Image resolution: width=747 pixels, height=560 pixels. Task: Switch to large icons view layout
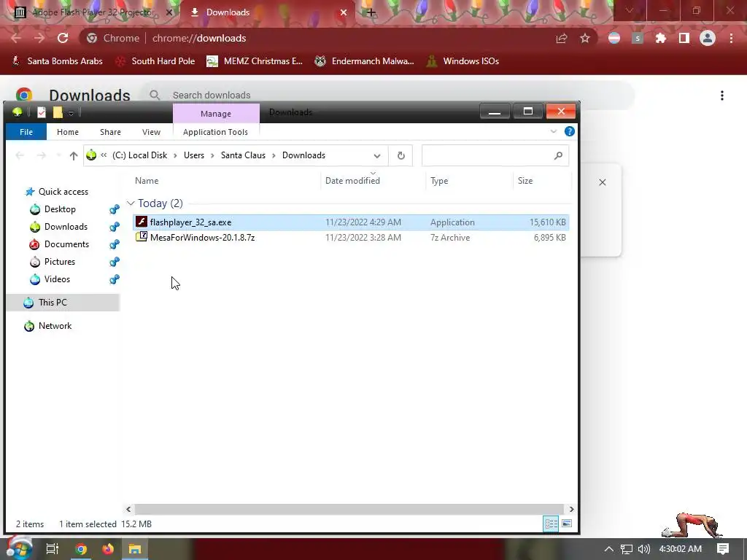pyautogui.click(x=567, y=524)
